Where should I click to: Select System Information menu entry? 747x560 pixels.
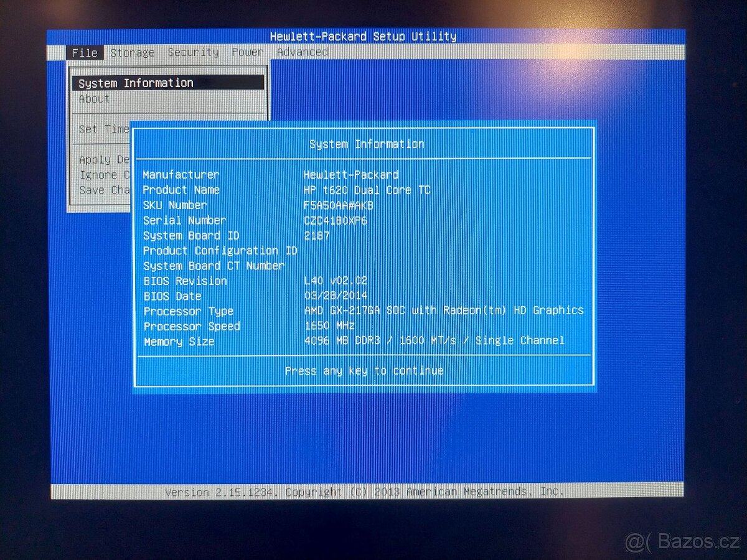(168, 83)
